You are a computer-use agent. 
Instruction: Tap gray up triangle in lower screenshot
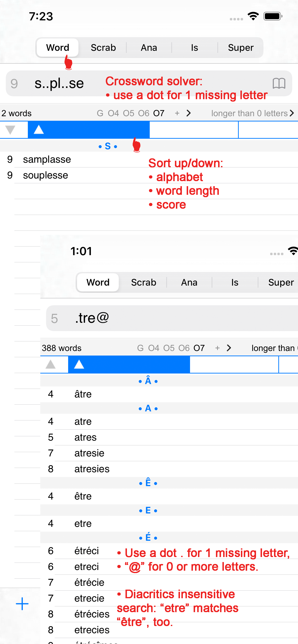(x=51, y=364)
